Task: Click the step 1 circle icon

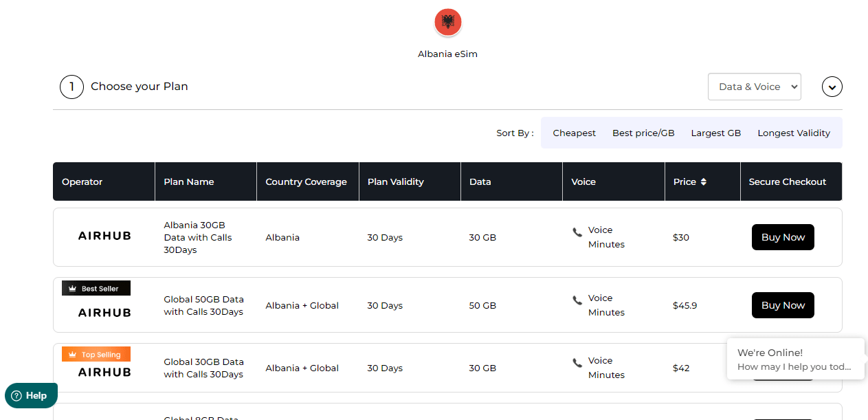Action: click(71, 87)
